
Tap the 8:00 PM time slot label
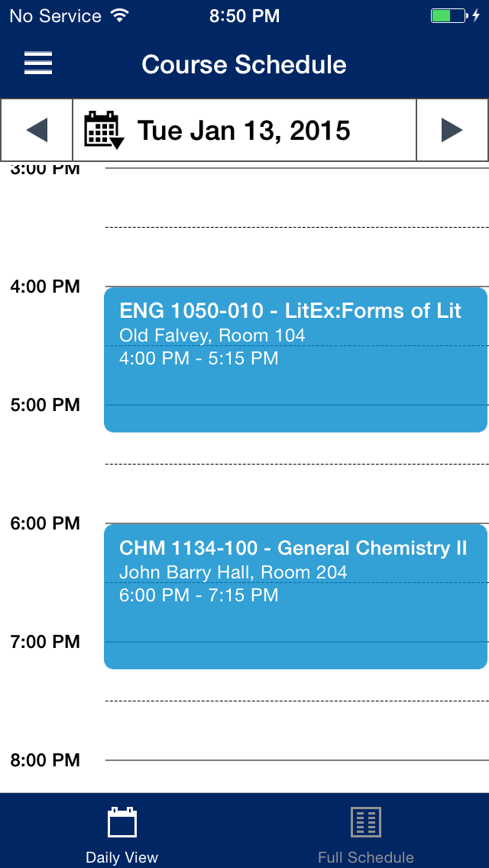[45, 760]
